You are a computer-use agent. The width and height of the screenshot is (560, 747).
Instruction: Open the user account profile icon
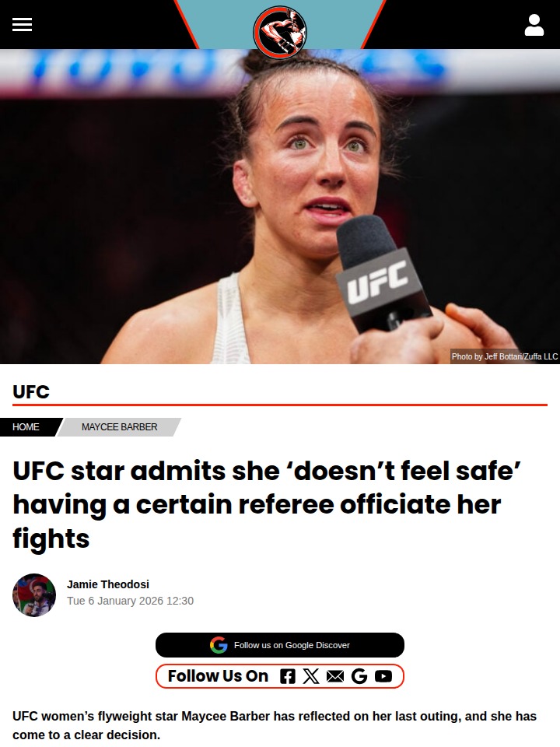pos(534,25)
